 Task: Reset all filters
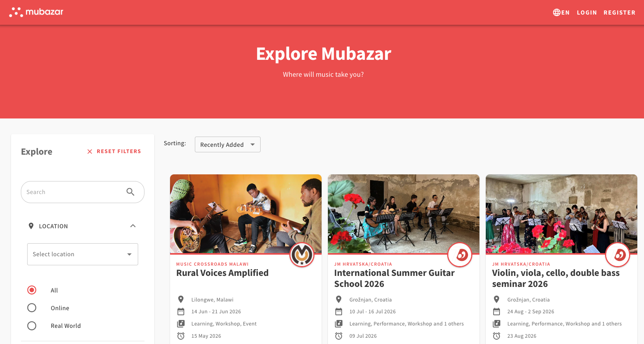pyautogui.click(x=114, y=151)
